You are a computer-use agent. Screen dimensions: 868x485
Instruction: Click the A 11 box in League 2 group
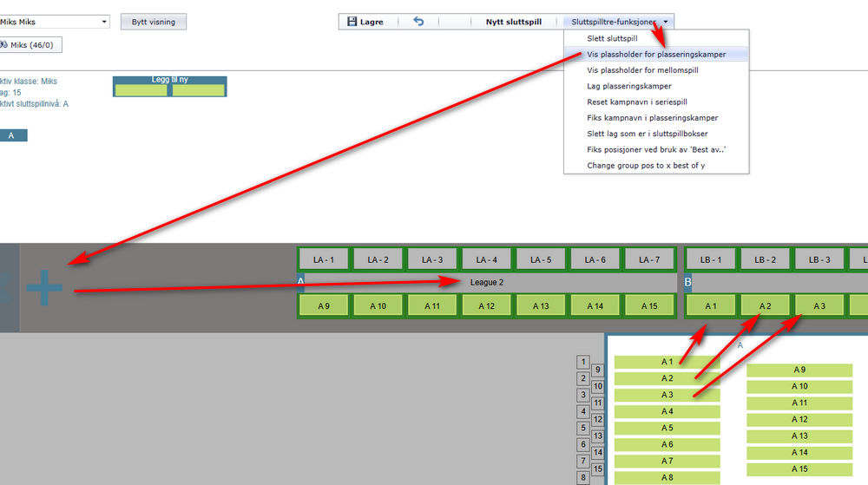pyautogui.click(x=432, y=305)
